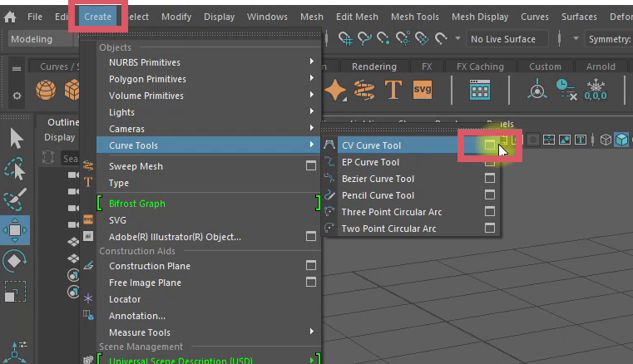633x364 pixels.
Task: Open the Edit Mesh menu
Action: coord(357,17)
